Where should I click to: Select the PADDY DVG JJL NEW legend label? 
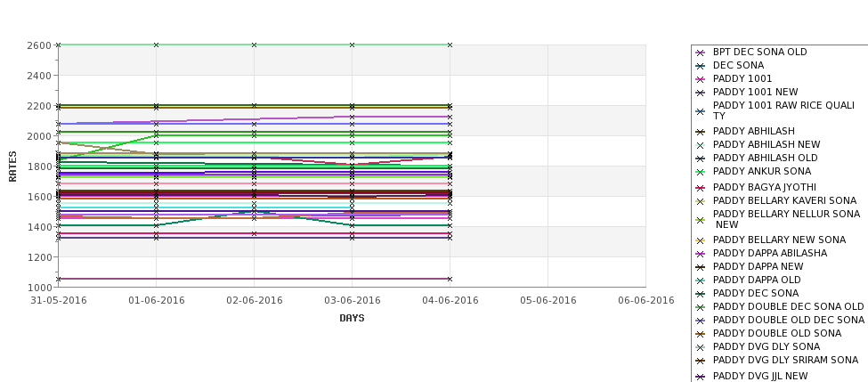(760, 376)
